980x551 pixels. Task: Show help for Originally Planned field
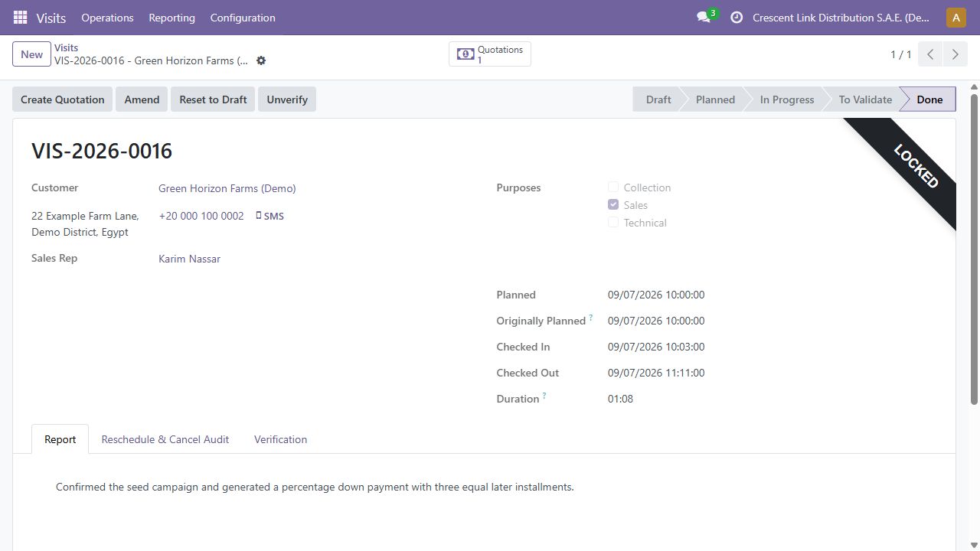(x=591, y=318)
